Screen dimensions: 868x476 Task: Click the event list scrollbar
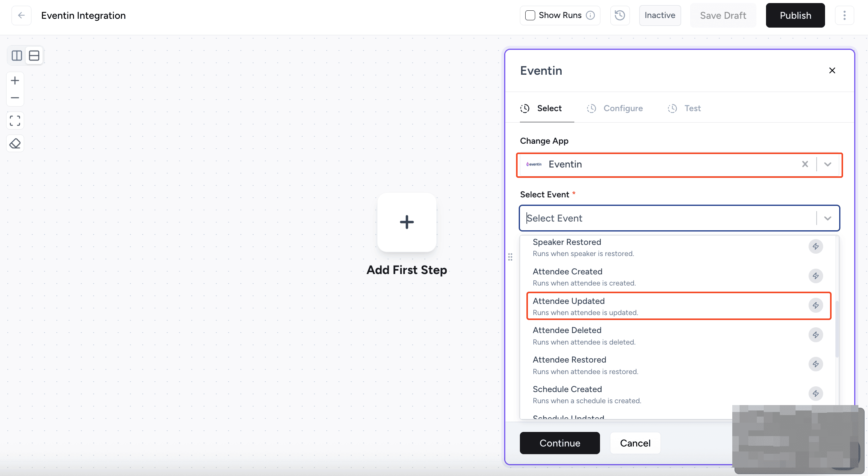837,329
